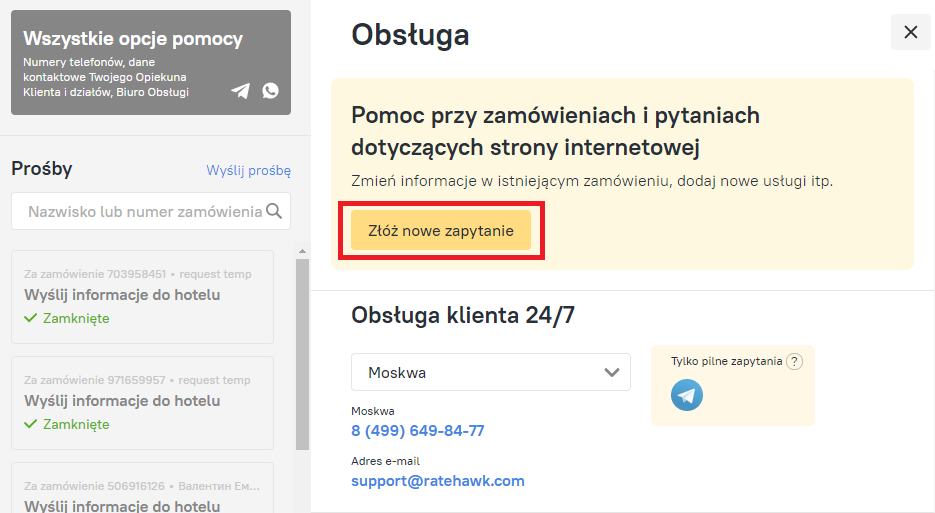935x513 pixels.
Task: Click the dropdown chevron next to Moskwa
Action: coord(612,372)
